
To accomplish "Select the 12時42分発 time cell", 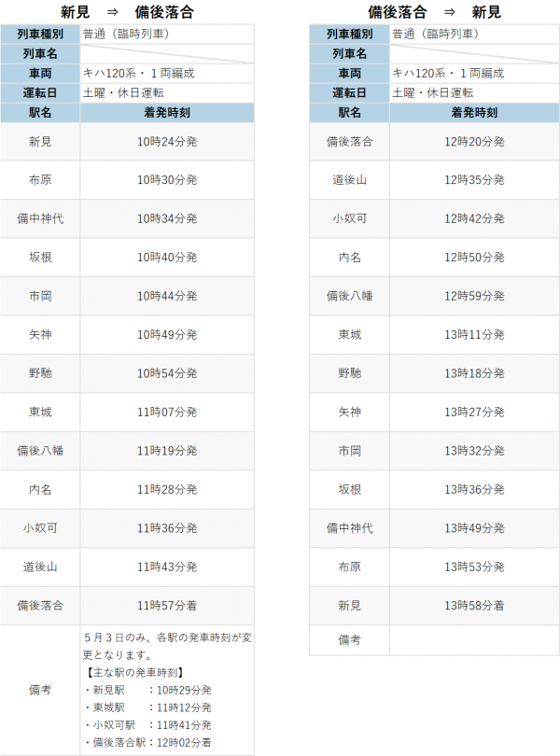I will [474, 219].
